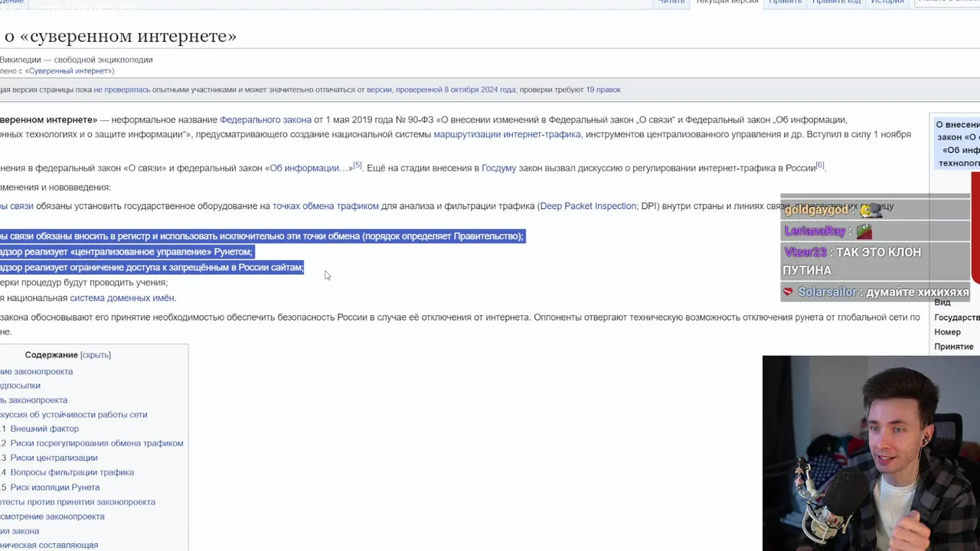Open the 'Deep Packet Inspection' link

(x=588, y=206)
